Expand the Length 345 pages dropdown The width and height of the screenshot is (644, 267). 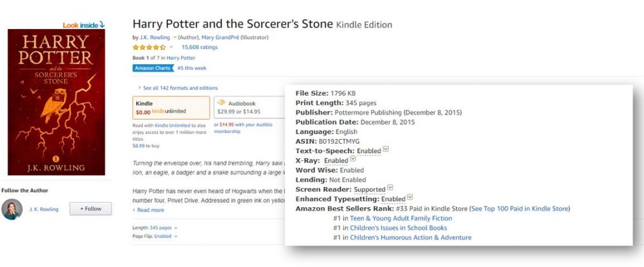tap(176, 227)
